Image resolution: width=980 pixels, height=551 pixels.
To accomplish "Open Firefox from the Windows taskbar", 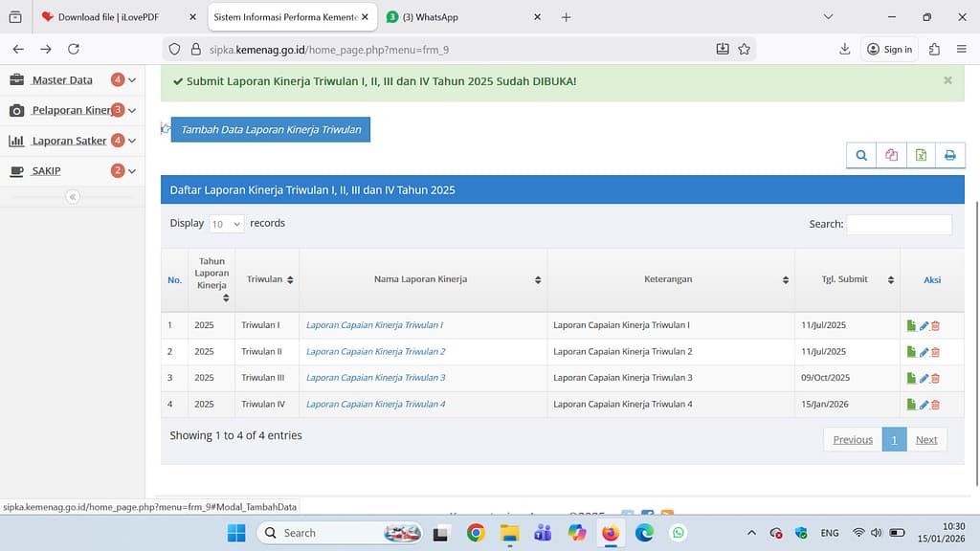I will pyautogui.click(x=611, y=533).
